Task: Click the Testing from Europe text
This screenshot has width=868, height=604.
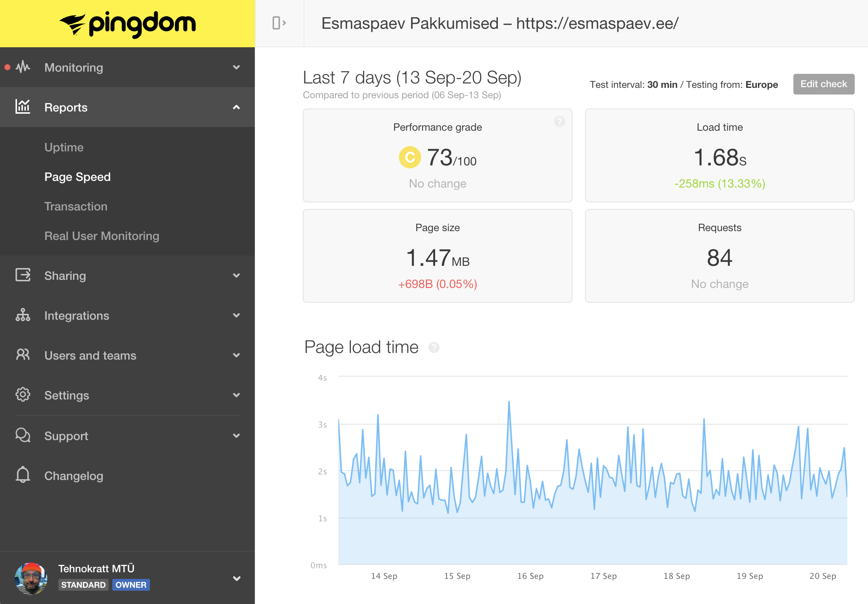Action: [732, 85]
